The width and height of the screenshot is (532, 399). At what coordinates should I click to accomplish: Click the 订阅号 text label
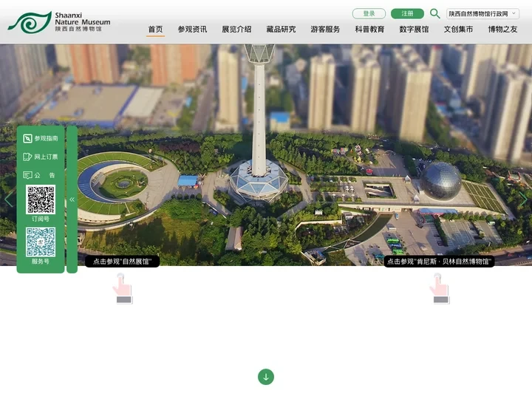[x=41, y=219]
